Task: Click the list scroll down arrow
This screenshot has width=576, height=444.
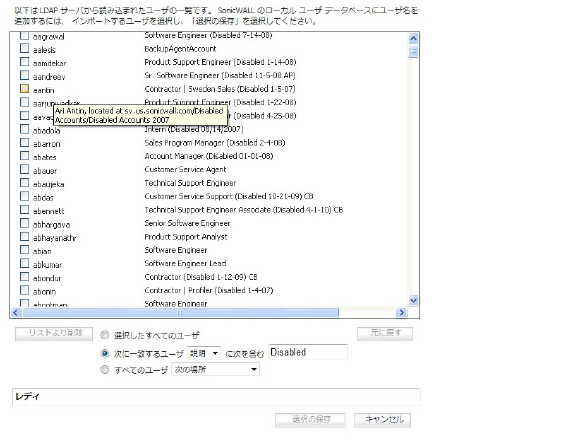Action: click(413, 300)
